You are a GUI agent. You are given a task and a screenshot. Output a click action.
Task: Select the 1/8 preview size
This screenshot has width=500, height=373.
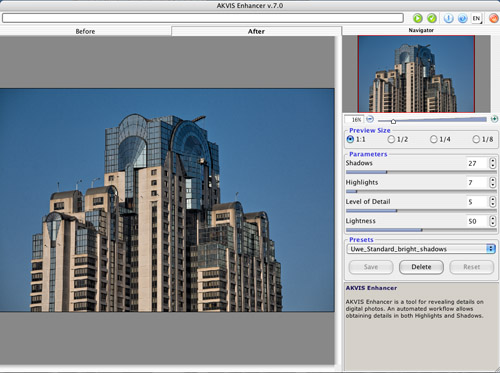click(483, 139)
